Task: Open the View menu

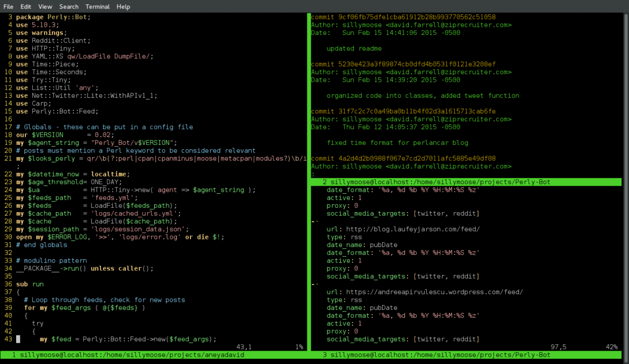Action: coord(45,6)
